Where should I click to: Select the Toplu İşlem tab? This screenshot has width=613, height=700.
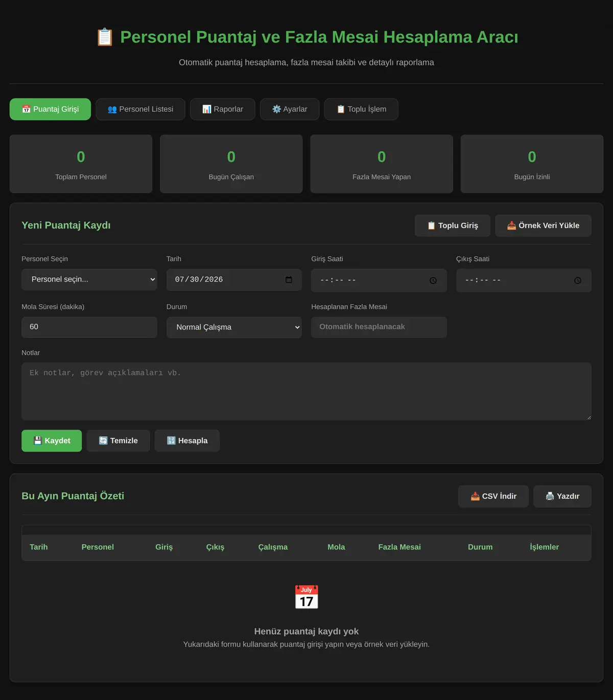pyautogui.click(x=361, y=109)
